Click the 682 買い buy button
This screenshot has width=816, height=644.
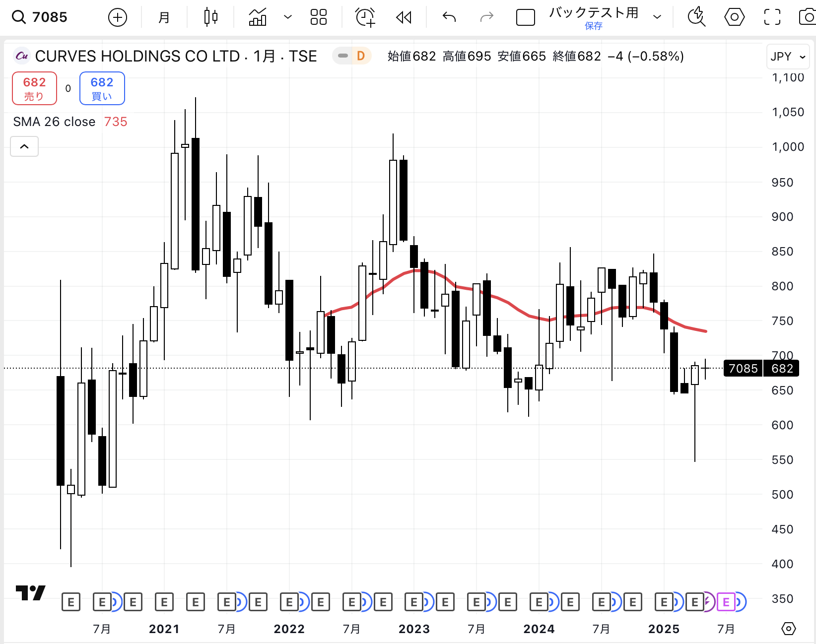point(102,88)
